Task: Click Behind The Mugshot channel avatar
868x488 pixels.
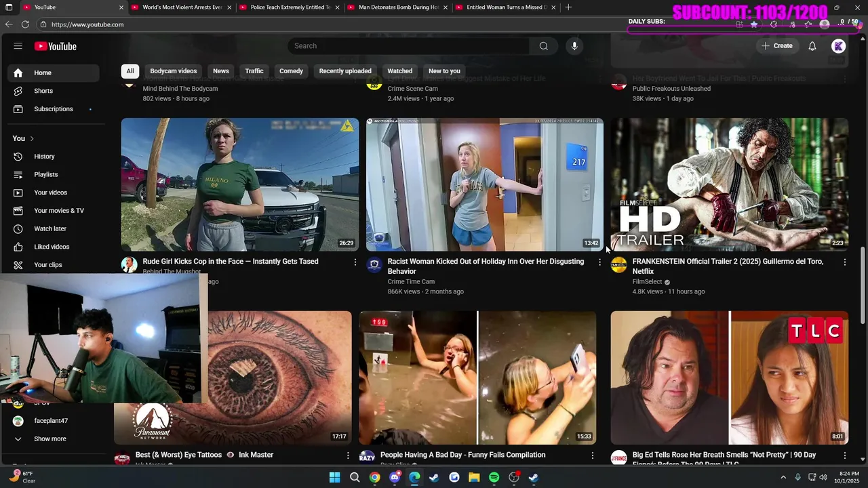Action: pos(129,265)
